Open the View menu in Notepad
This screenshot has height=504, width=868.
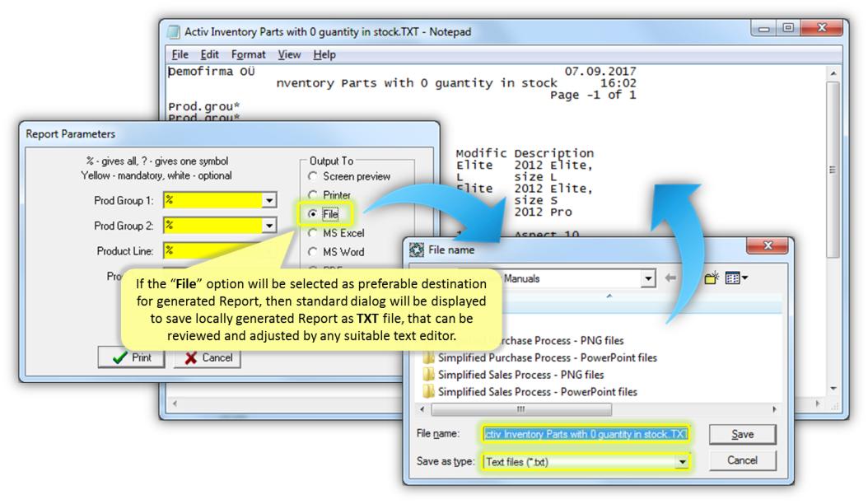(289, 54)
